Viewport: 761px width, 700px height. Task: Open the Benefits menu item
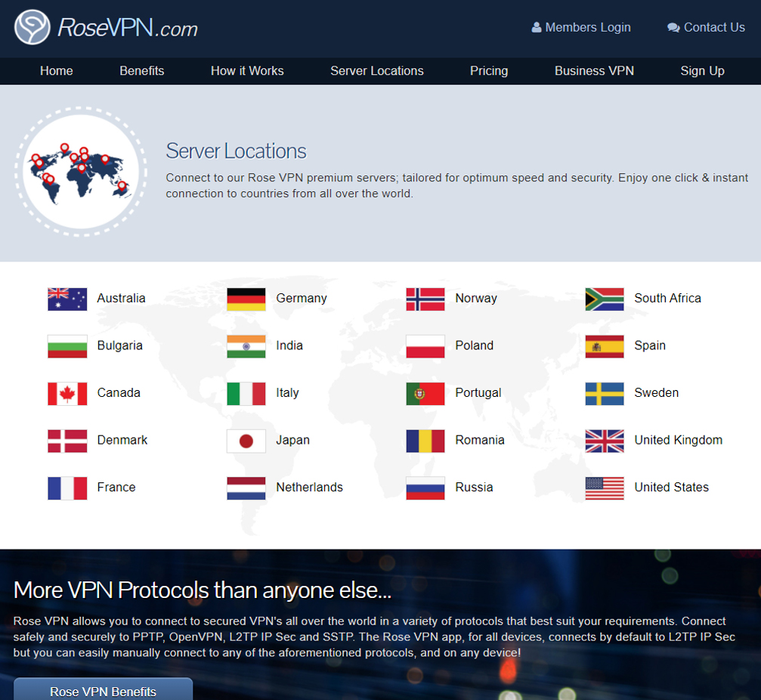pyautogui.click(x=142, y=71)
